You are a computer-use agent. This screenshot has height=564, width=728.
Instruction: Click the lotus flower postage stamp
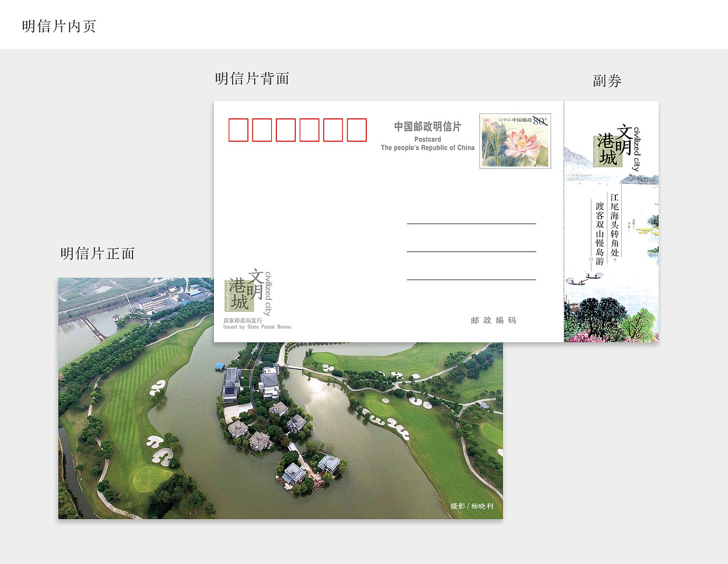[x=515, y=140]
